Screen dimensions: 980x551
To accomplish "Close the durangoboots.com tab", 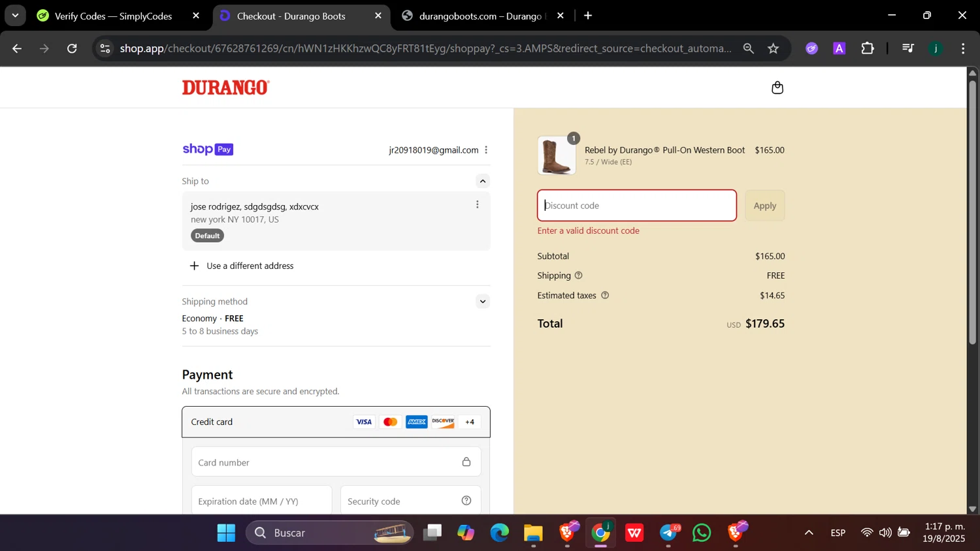I will (x=560, y=16).
